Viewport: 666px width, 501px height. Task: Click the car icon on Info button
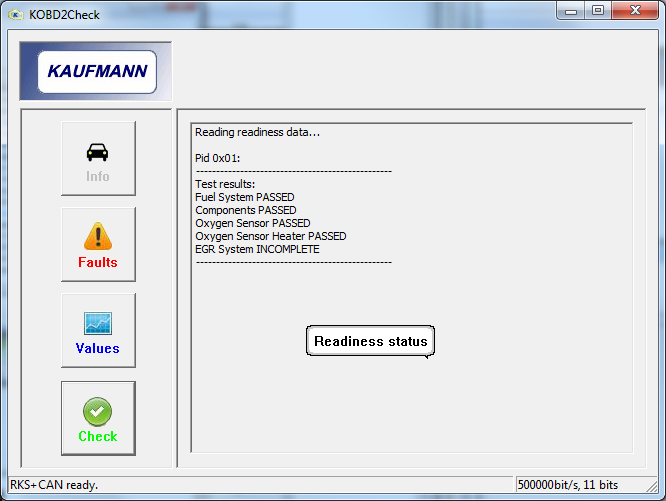97,152
